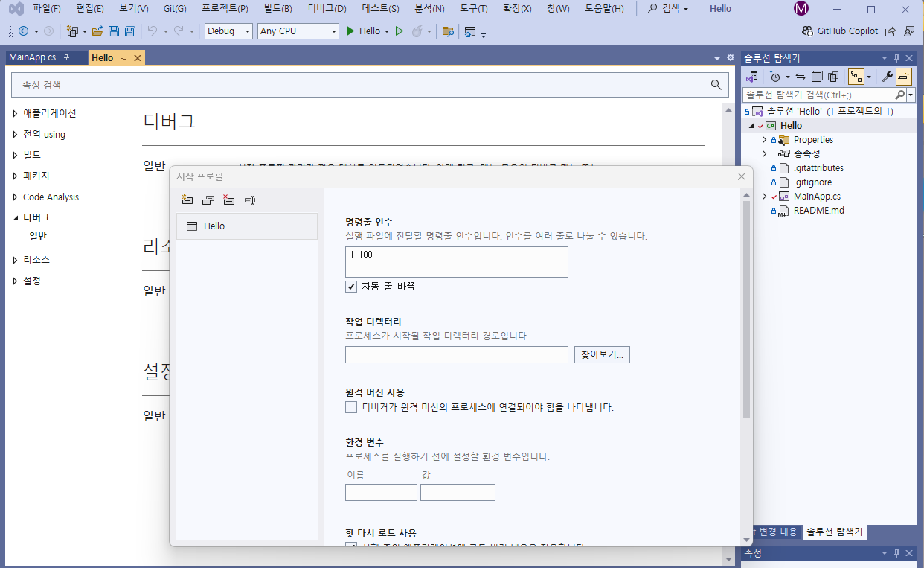This screenshot has width=924, height=568.
Task: Rename the selected launch profile icon
Action: tap(250, 200)
